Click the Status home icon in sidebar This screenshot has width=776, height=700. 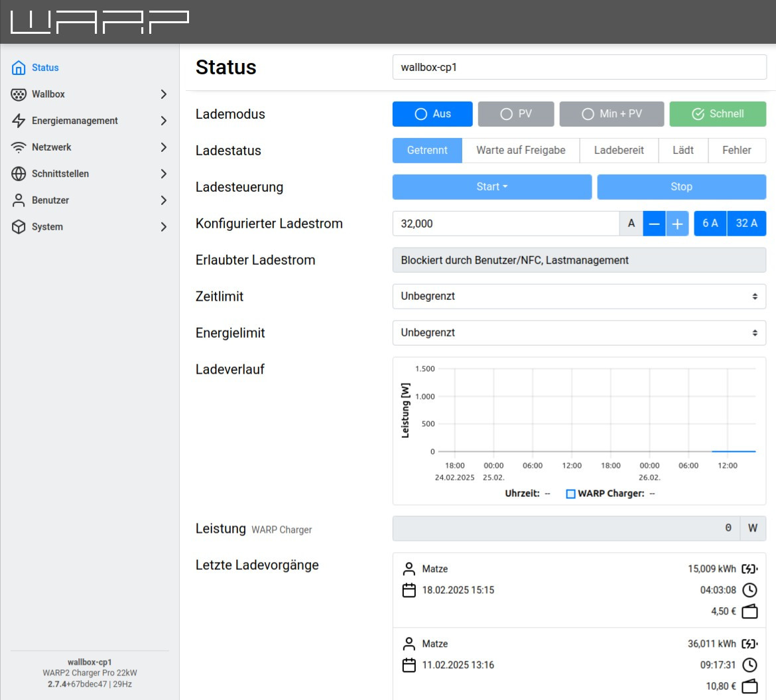coord(19,68)
